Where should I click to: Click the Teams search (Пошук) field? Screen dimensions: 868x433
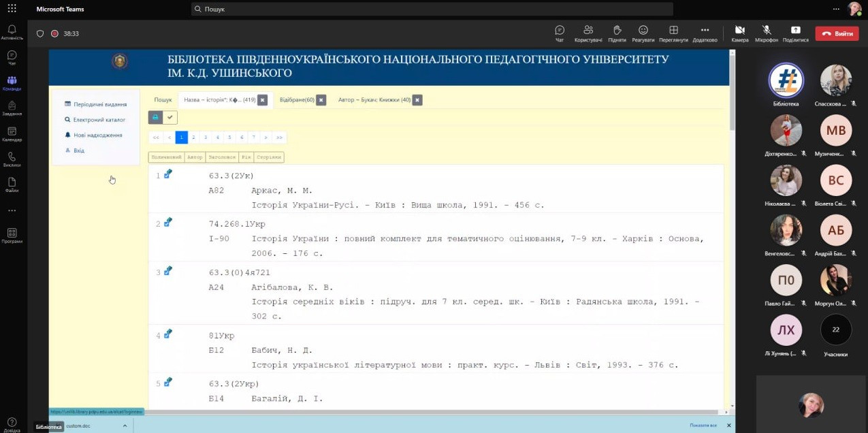[x=432, y=9]
